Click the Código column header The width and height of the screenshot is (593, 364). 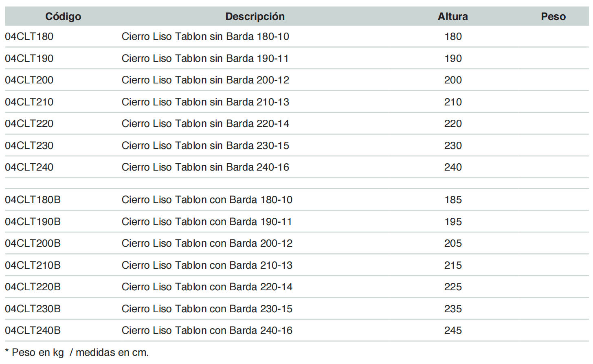tap(63, 17)
